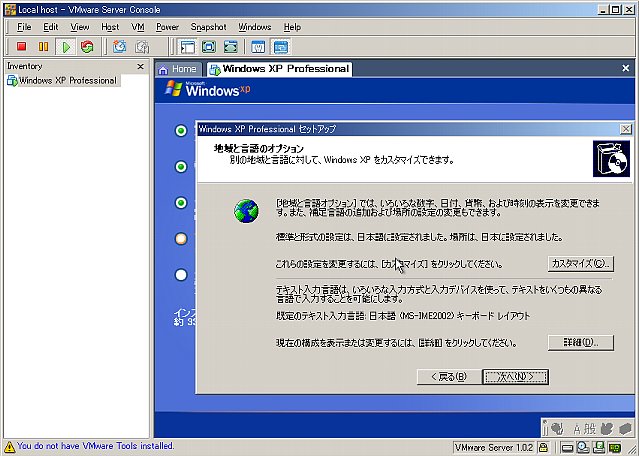Click the summary view toolbar icon
This screenshot has width=639, height=456.
(258, 47)
